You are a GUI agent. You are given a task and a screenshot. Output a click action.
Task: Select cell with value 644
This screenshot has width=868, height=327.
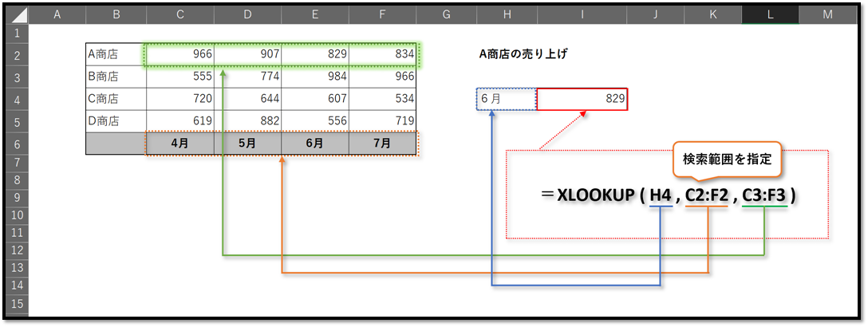click(x=247, y=100)
